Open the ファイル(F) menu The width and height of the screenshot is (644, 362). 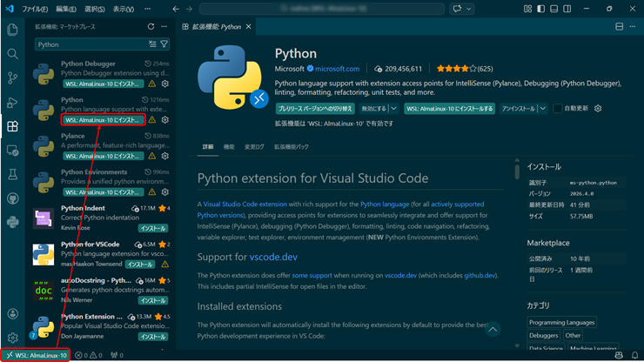click(x=34, y=9)
